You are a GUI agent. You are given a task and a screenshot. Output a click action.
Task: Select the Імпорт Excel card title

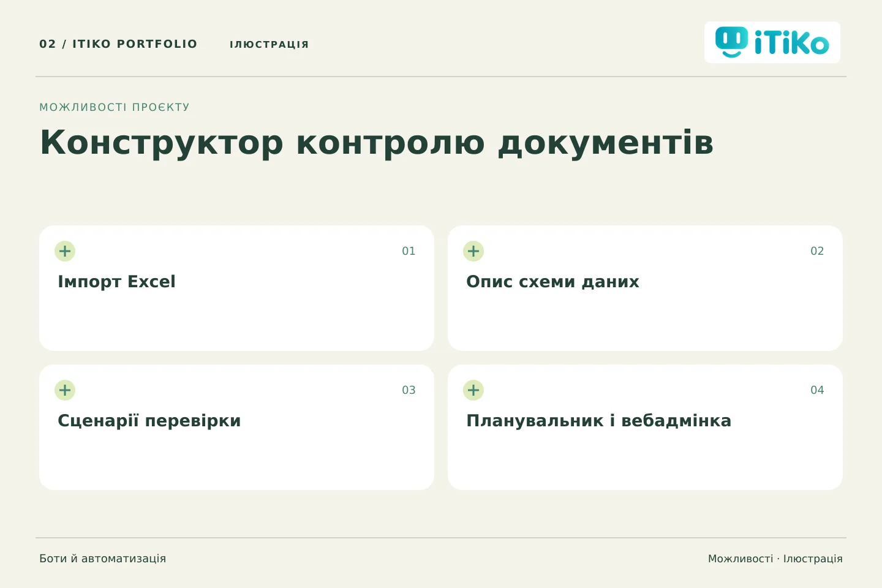coord(116,282)
